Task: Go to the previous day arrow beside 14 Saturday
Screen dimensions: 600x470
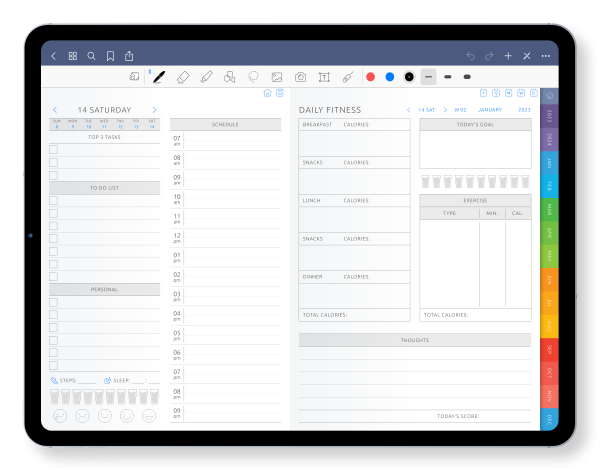Action: point(55,110)
